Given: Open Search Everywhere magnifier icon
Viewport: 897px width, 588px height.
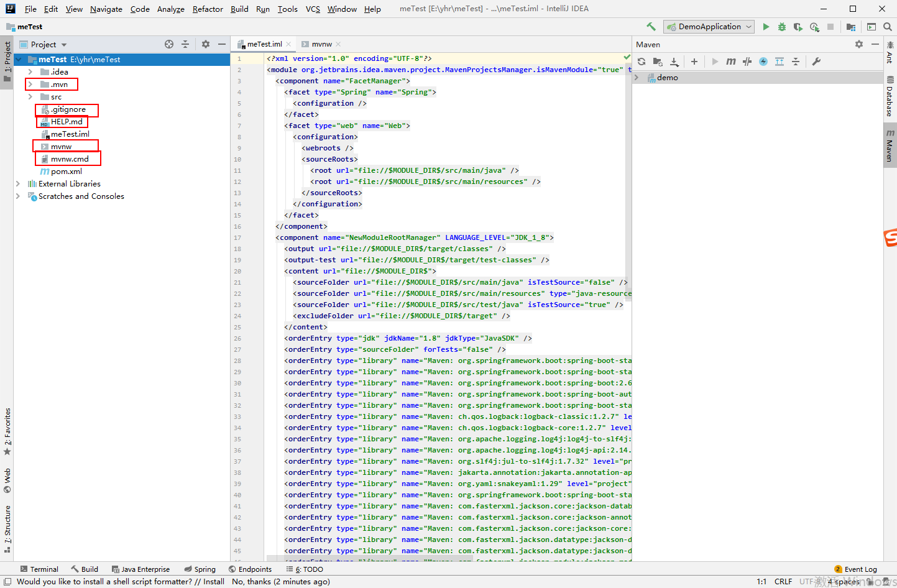Looking at the screenshot, I should tap(887, 27).
